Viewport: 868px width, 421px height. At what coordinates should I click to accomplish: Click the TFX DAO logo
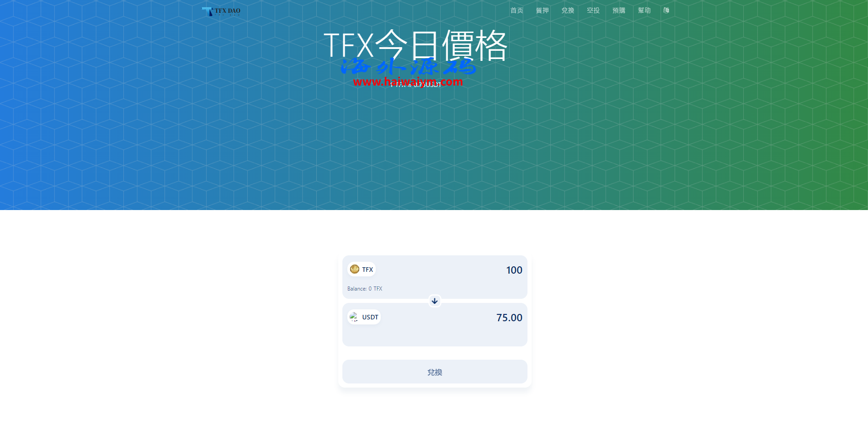[221, 11]
